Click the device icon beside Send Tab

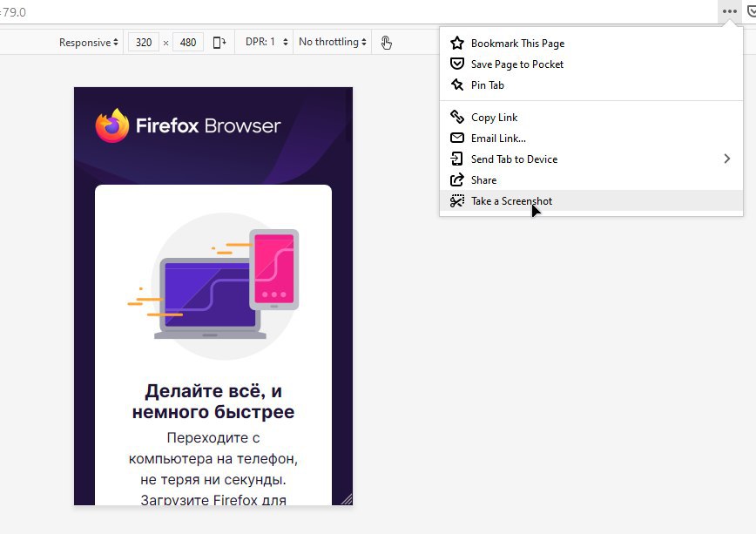(x=456, y=159)
